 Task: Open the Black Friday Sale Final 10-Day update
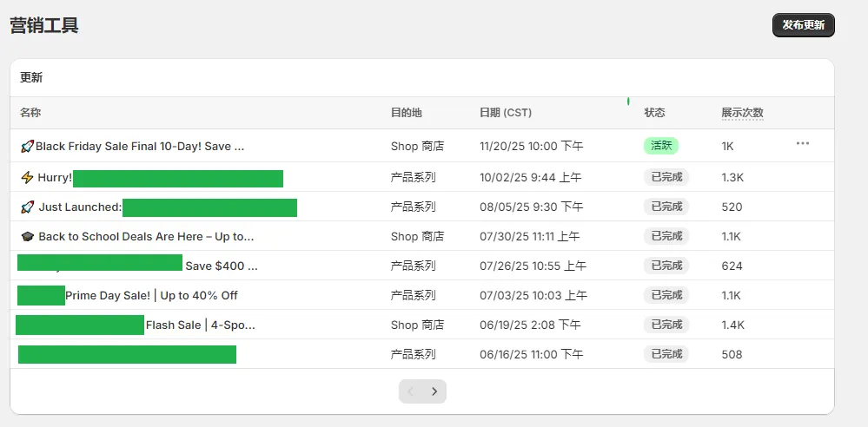click(x=139, y=147)
